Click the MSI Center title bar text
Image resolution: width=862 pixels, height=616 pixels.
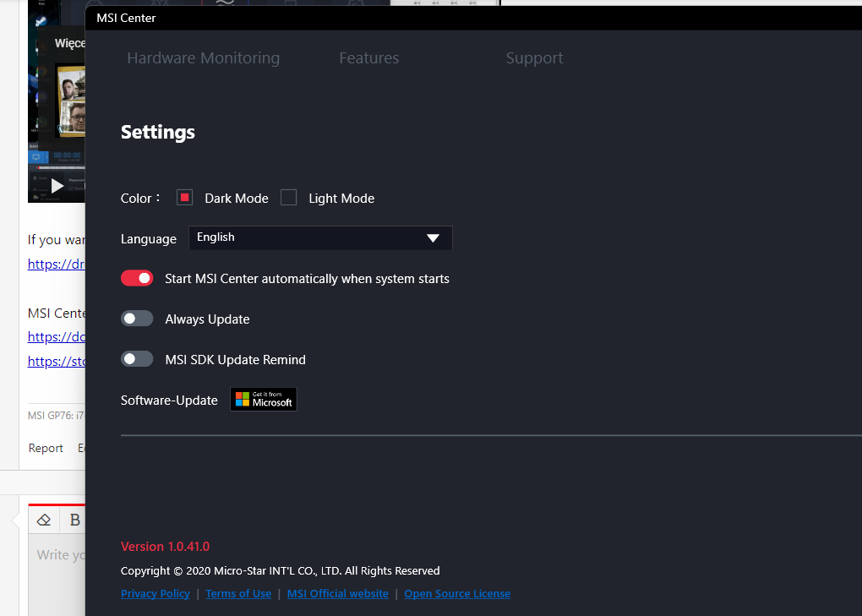coord(126,18)
